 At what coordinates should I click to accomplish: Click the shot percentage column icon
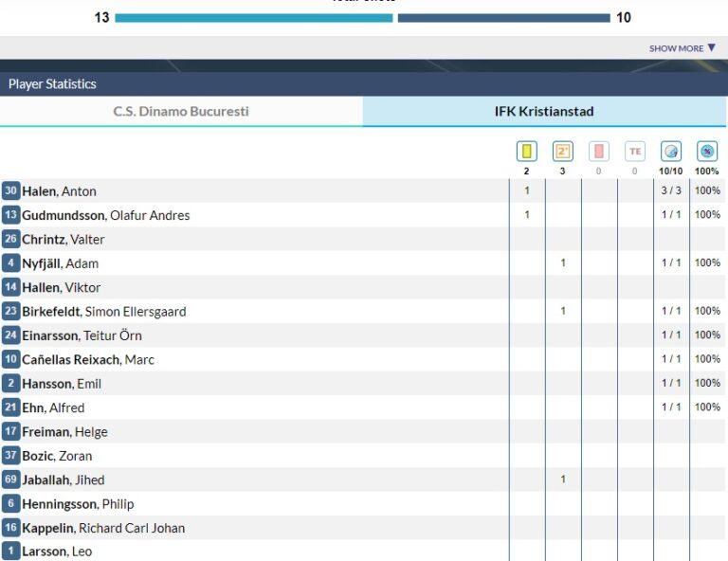(707, 152)
